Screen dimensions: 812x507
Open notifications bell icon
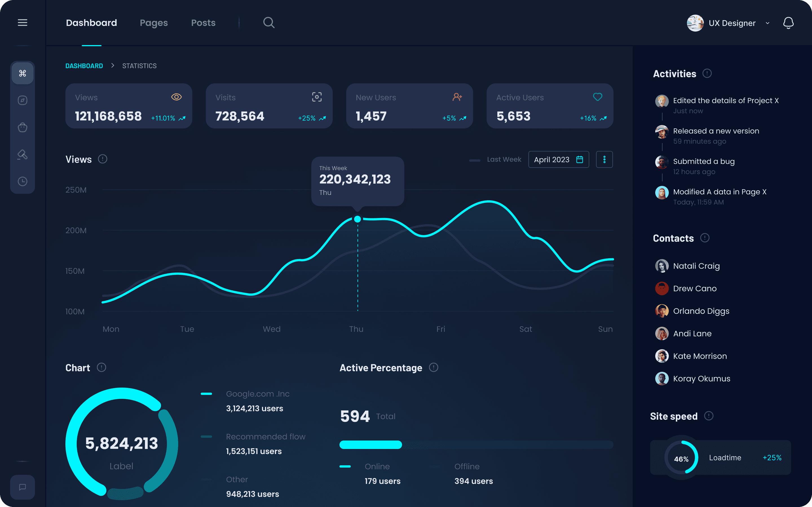point(788,23)
